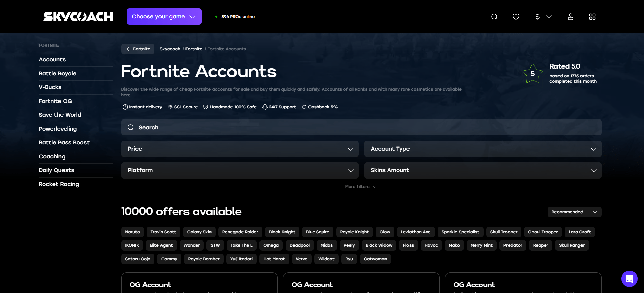Open the grid apps menu icon
This screenshot has height=293, width=644.
[592, 17]
